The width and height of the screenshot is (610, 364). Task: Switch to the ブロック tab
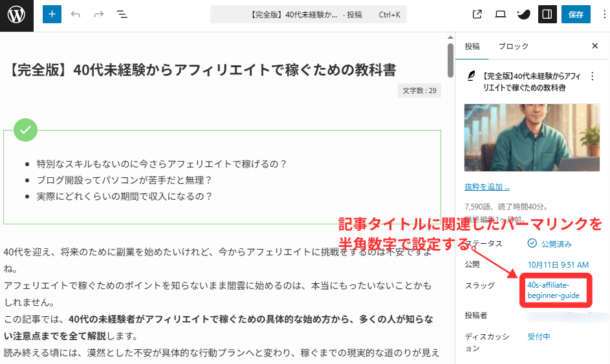(x=513, y=46)
